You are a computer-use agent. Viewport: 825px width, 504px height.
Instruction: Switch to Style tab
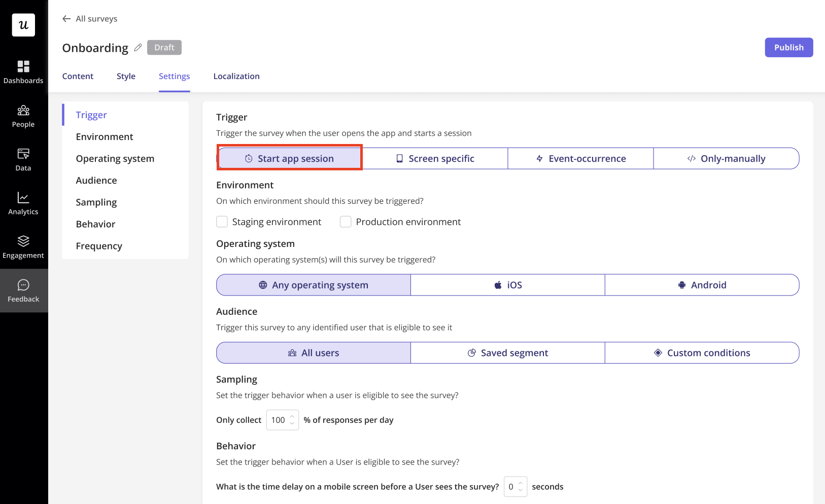[126, 76]
